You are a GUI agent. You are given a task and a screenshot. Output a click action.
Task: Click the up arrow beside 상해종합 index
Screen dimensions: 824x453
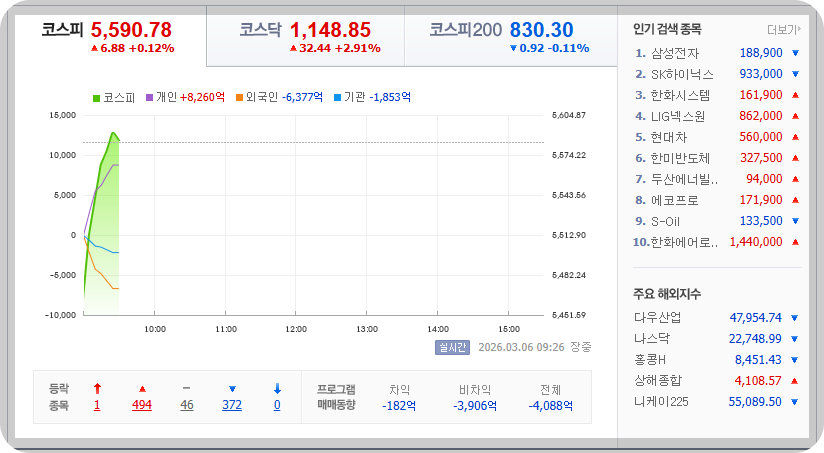pyautogui.click(x=795, y=381)
